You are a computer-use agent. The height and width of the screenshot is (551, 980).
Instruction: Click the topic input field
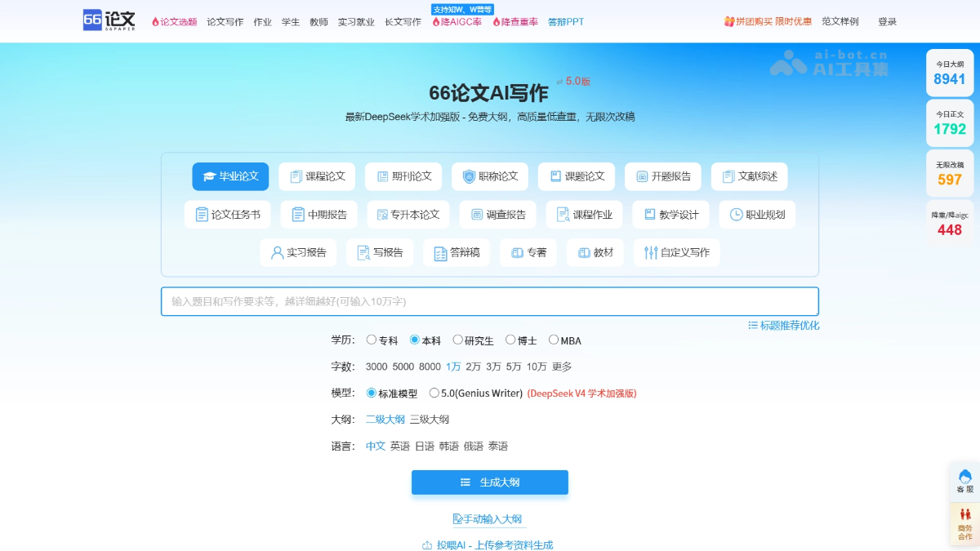[490, 301]
